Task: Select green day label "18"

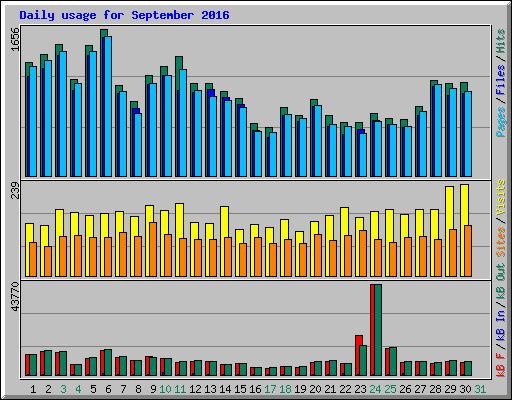Action: pos(285,389)
